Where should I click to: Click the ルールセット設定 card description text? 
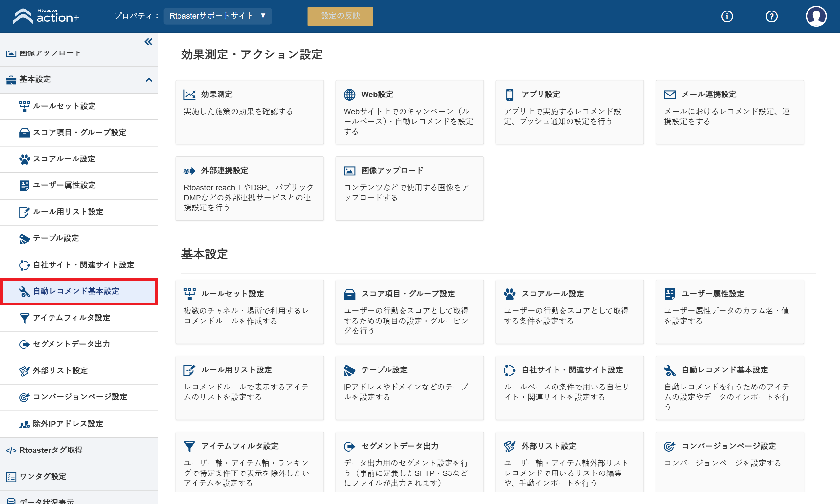pos(246,316)
